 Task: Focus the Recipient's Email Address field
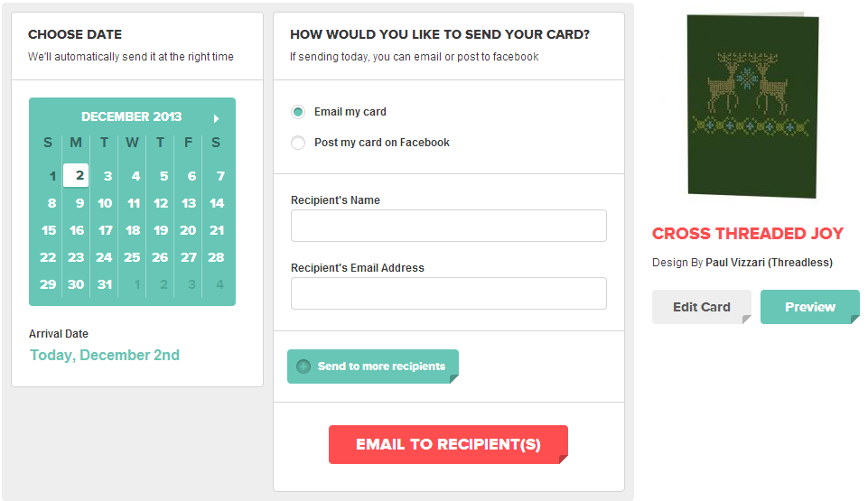[x=448, y=293]
